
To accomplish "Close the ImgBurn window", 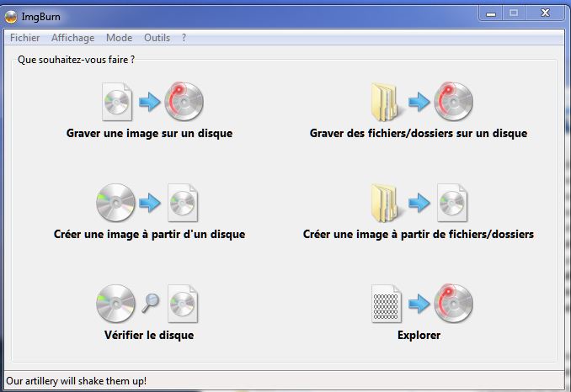I will pyautogui.click(x=545, y=13).
